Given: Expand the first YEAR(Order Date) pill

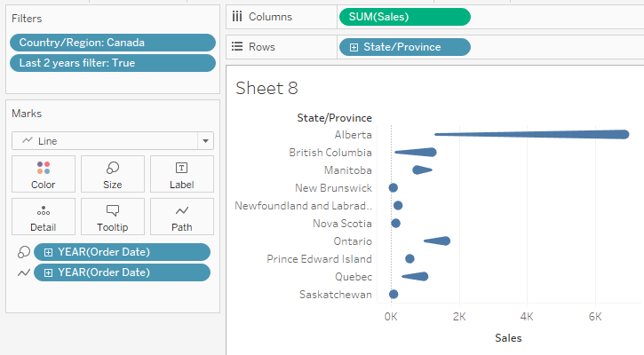Looking at the screenshot, I should [x=48, y=252].
